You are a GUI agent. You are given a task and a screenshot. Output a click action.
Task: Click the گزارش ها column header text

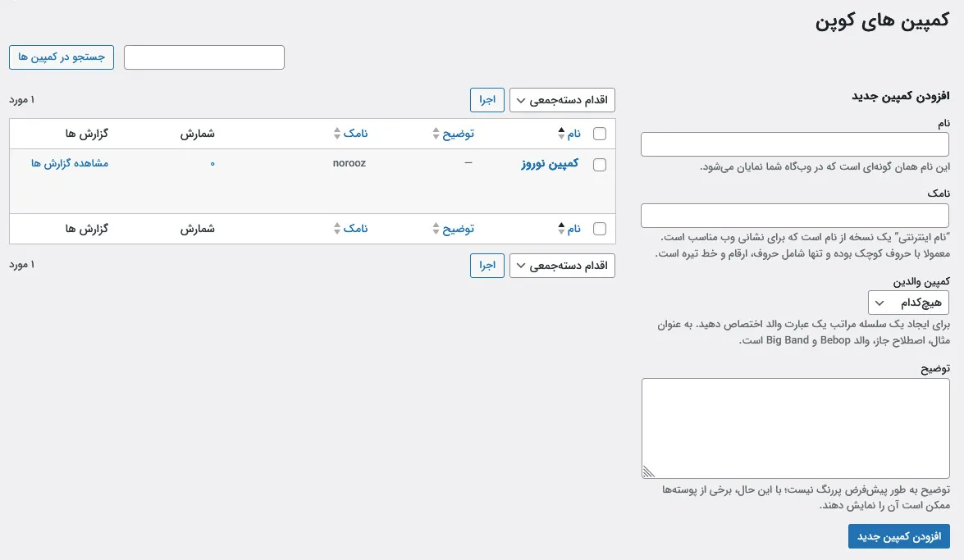87,134
